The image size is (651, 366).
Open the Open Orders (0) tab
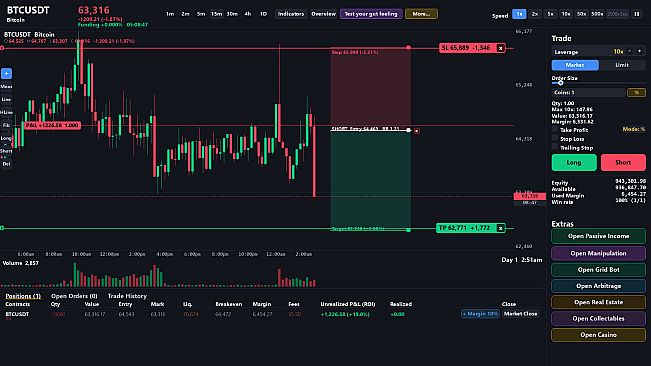pyautogui.click(x=74, y=296)
